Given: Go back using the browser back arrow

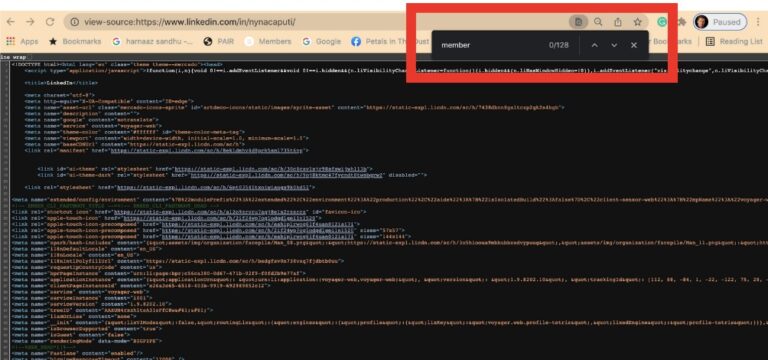Looking at the screenshot, I should pyautogui.click(x=10, y=22).
